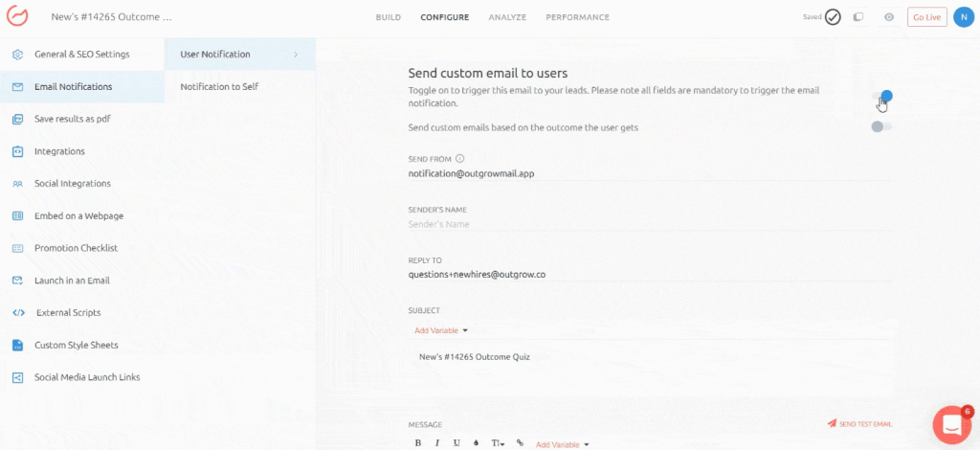This screenshot has height=450, width=980.
Task: Enable outcome-based custom emails toggle
Action: point(880,127)
